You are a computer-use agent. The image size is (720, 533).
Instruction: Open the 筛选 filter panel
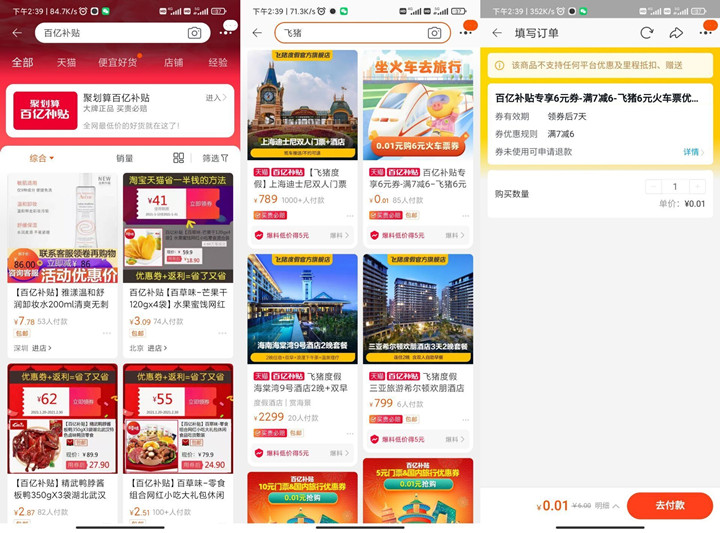pos(215,158)
